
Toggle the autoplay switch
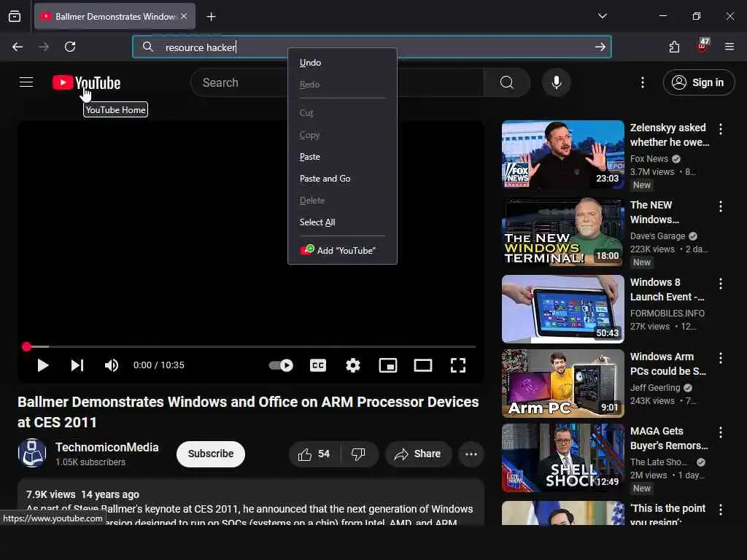[x=281, y=365]
